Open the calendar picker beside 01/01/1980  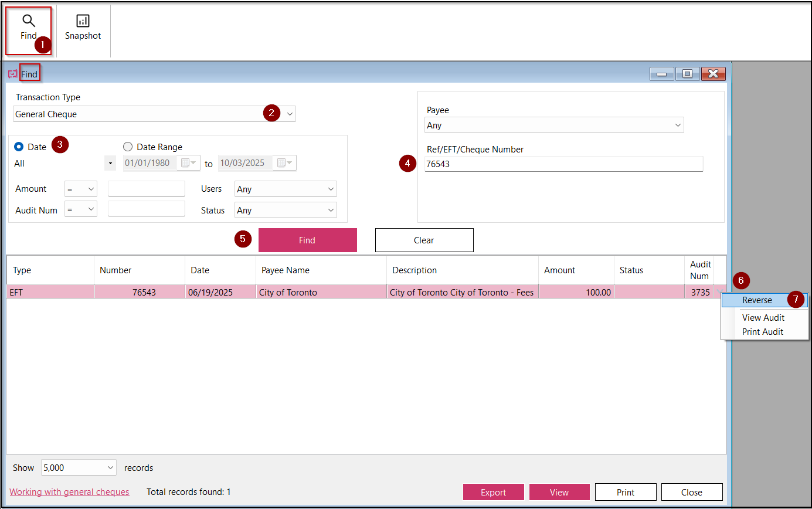(189, 163)
